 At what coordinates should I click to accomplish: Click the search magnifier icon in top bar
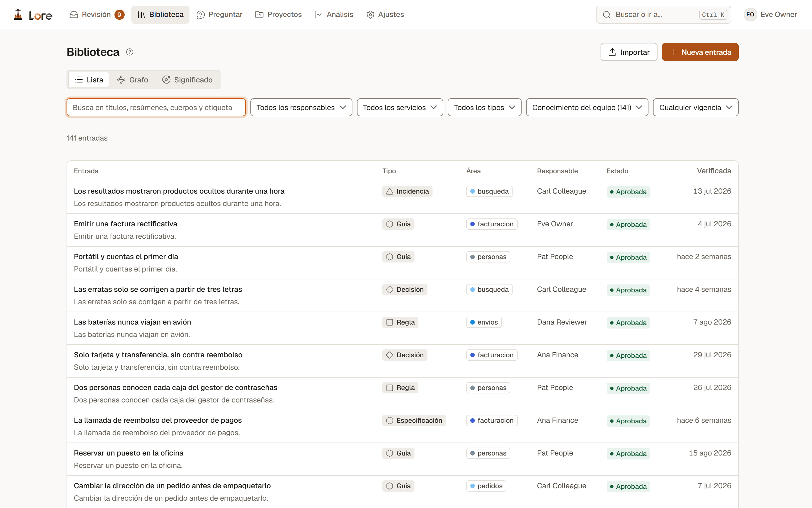[606, 14]
